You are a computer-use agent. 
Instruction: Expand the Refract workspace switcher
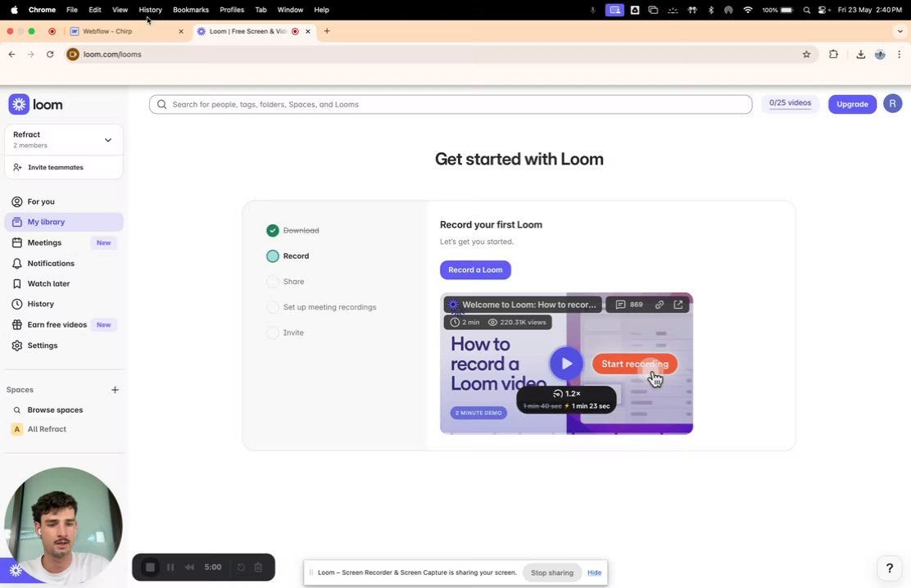64,139
